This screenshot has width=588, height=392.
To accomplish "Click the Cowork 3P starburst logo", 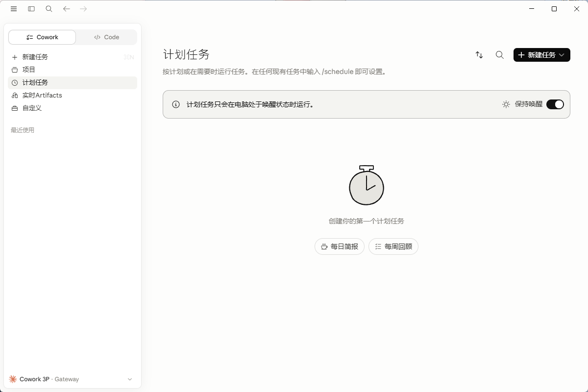I will [13, 379].
